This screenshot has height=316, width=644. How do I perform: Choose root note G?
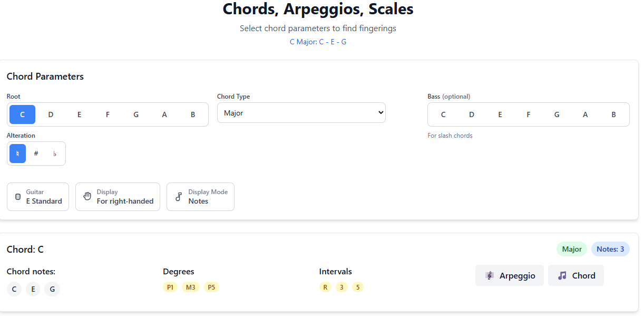tap(136, 114)
